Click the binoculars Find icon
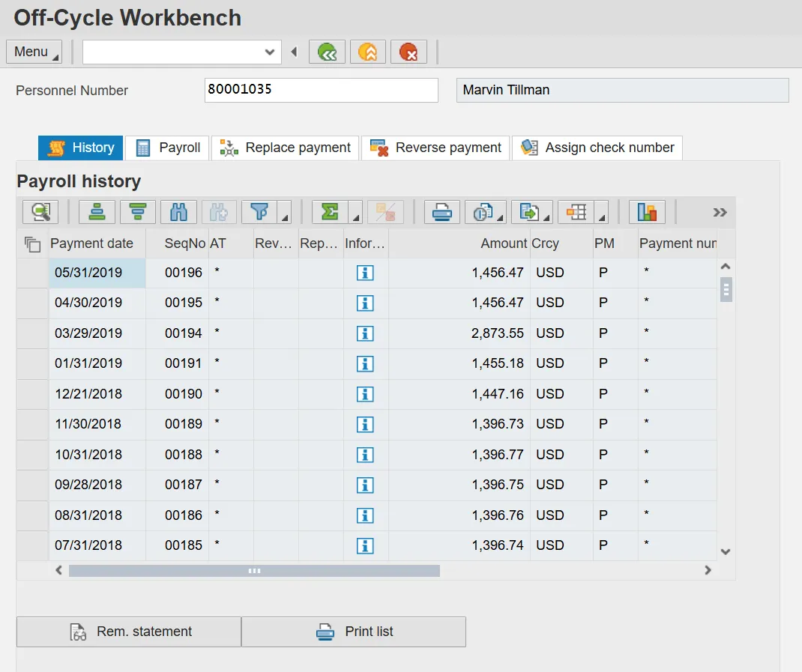Screen dimensions: 802x672 178,213
